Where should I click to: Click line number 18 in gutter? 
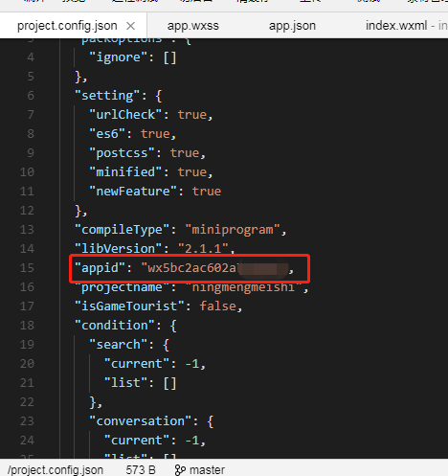tap(27, 326)
